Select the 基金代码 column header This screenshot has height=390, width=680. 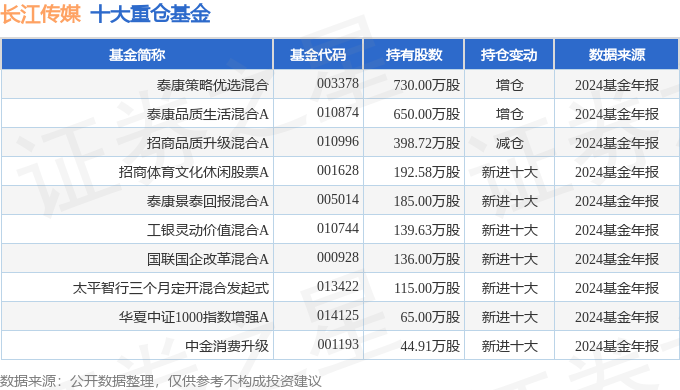[318, 55]
